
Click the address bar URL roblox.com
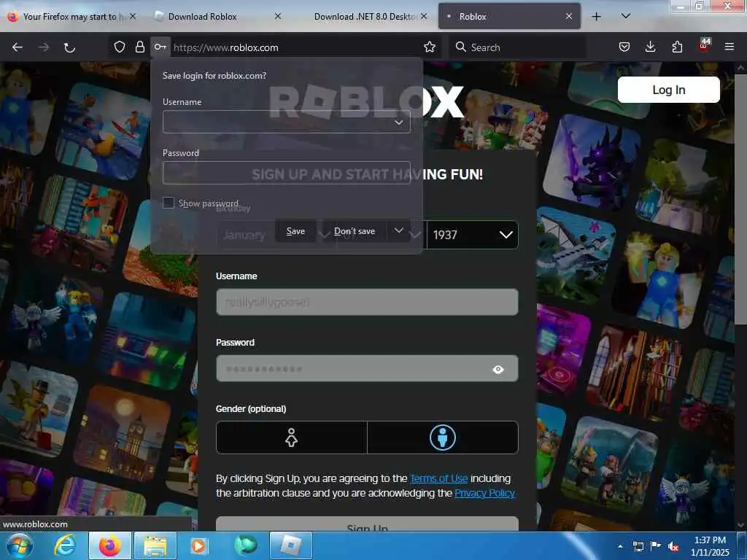point(226,47)
